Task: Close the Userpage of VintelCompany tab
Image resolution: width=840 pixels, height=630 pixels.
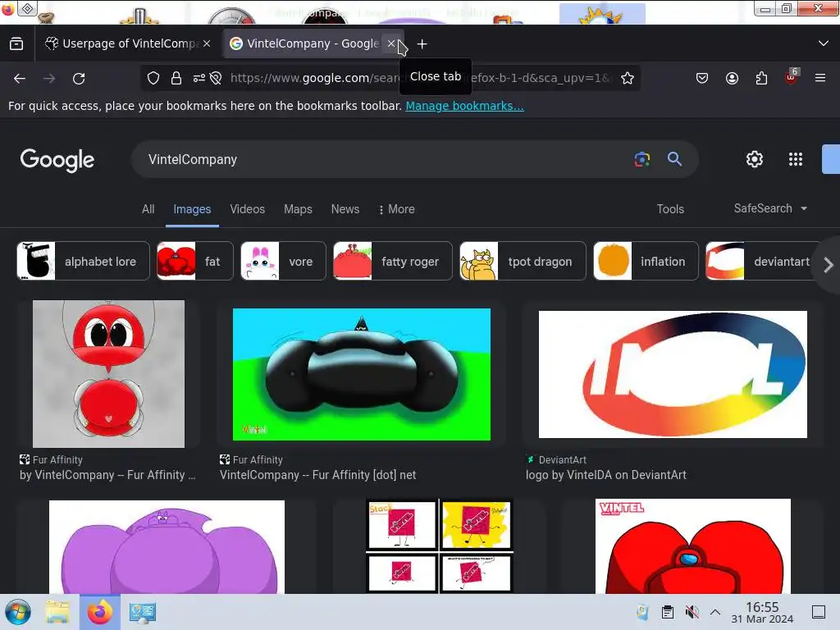Action: tap(207, 43)
